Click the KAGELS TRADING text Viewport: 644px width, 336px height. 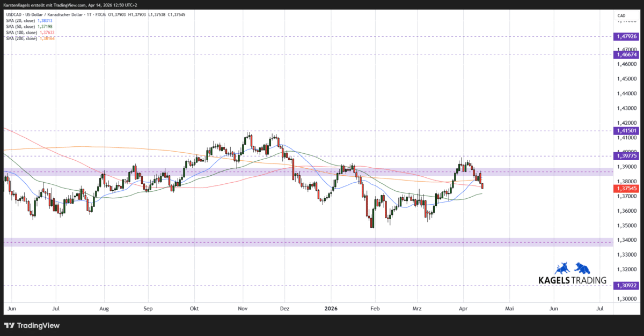pyautogui.click(x=572, y=279)
